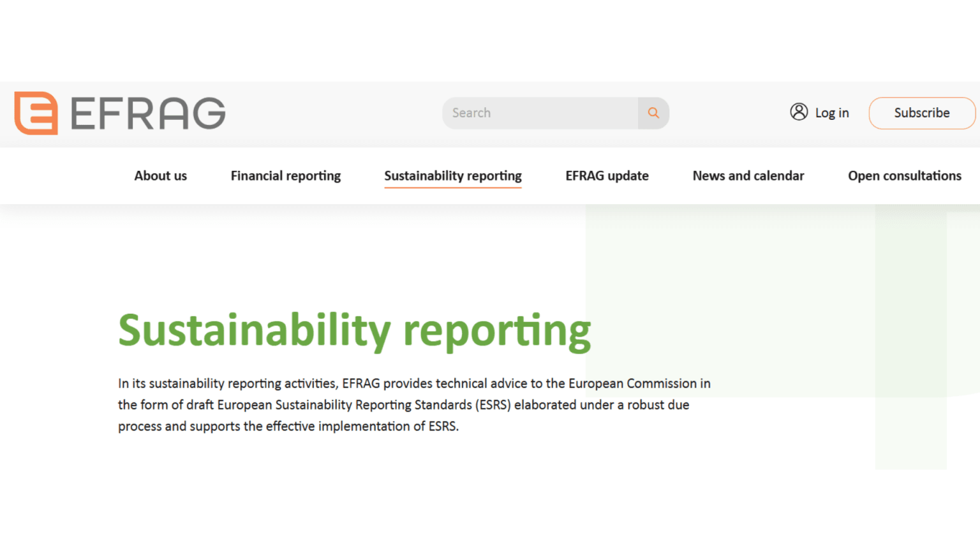Select the orange search button to submit search

click(x=653, y=113)
